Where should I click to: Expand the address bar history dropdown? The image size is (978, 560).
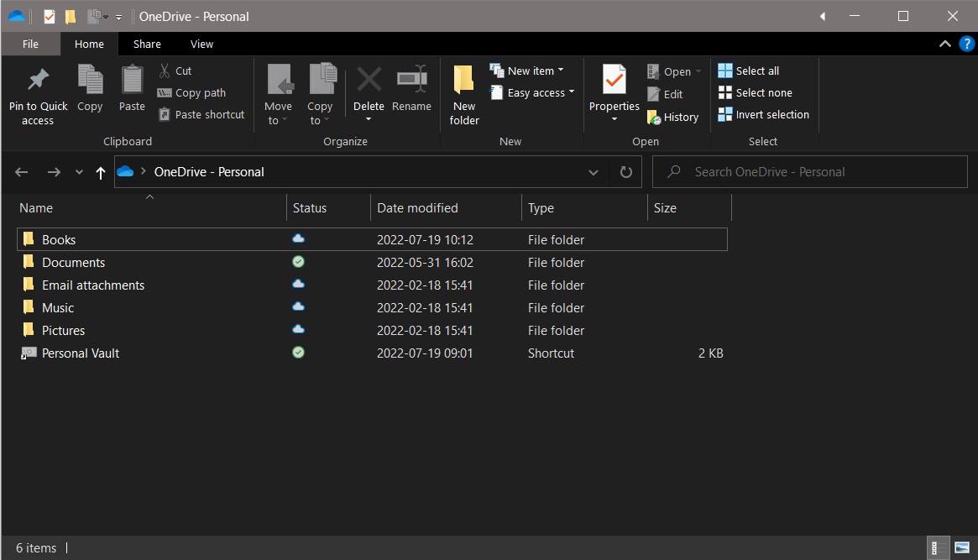tap(594, 172)
